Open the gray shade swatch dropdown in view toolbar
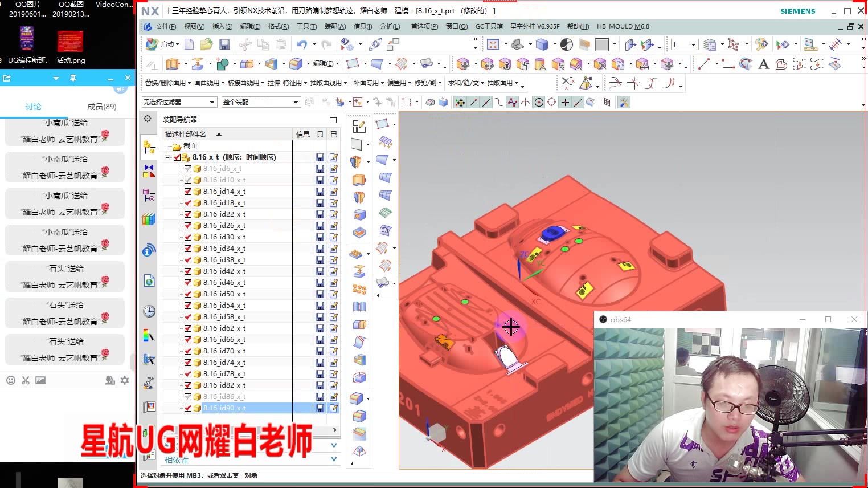This screenshot has width=868, height=488. pyautogui.click(x=614, y=44)
